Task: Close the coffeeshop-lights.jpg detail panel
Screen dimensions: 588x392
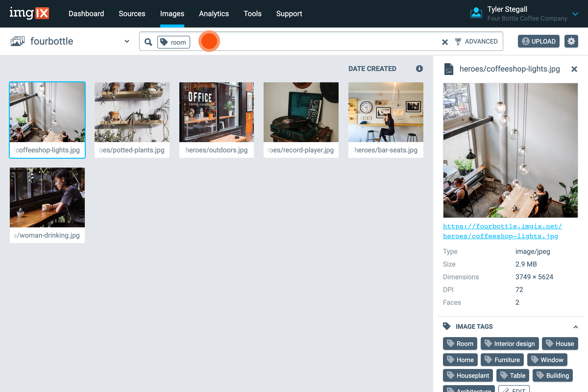Action: tap(574, 69)
